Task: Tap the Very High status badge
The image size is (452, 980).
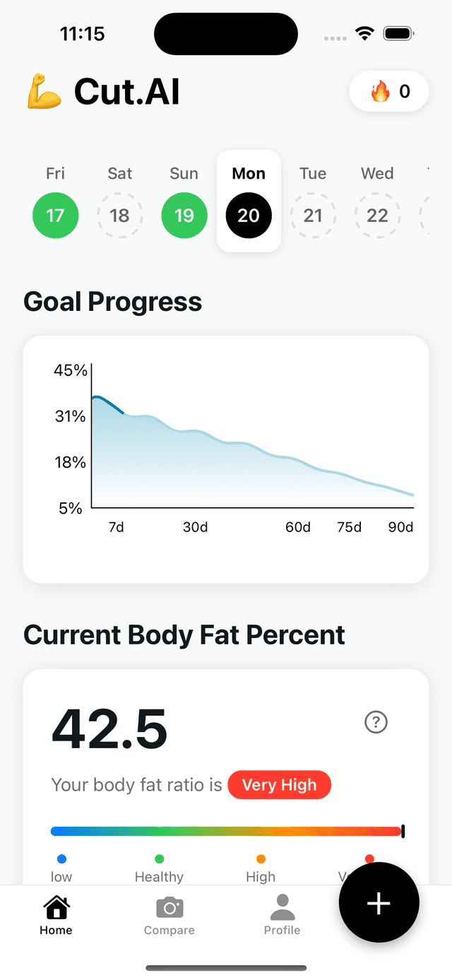Action: click(279, 784)
